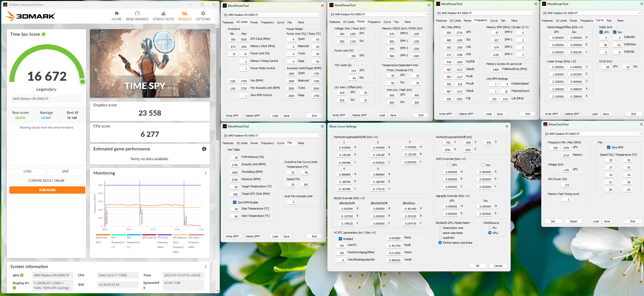Open Estimated game performance info icon
The width and height of the screenshot is (644, 296).
[x=204, y=149]
